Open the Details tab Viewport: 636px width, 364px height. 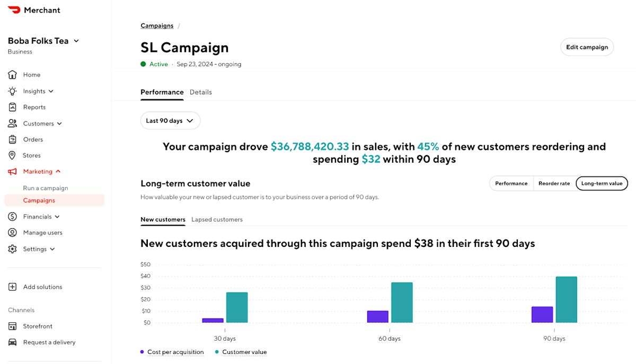click(201, 92)
